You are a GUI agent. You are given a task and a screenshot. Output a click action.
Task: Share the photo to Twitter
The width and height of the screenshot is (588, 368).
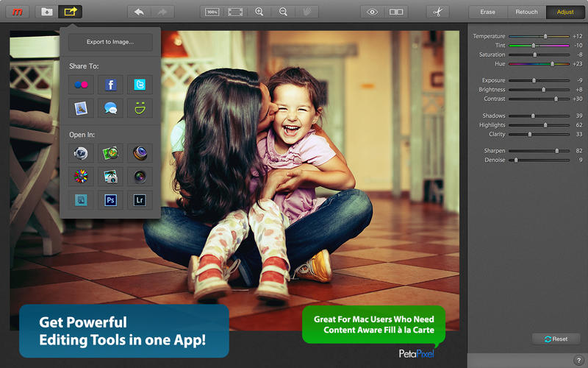pos(140,85)
